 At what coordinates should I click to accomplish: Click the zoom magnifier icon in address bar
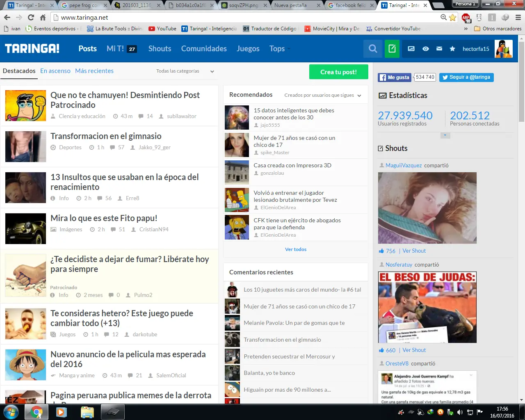(443, 17)
